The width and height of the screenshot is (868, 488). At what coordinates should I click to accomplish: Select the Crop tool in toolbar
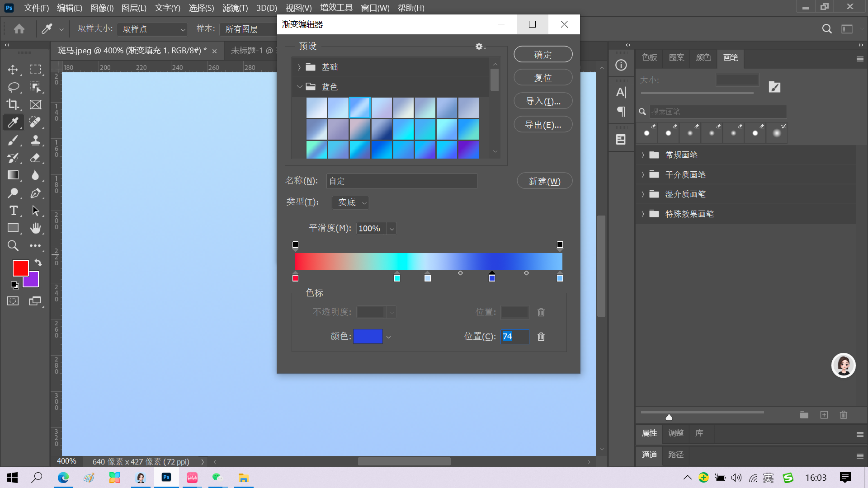[13, 104]
